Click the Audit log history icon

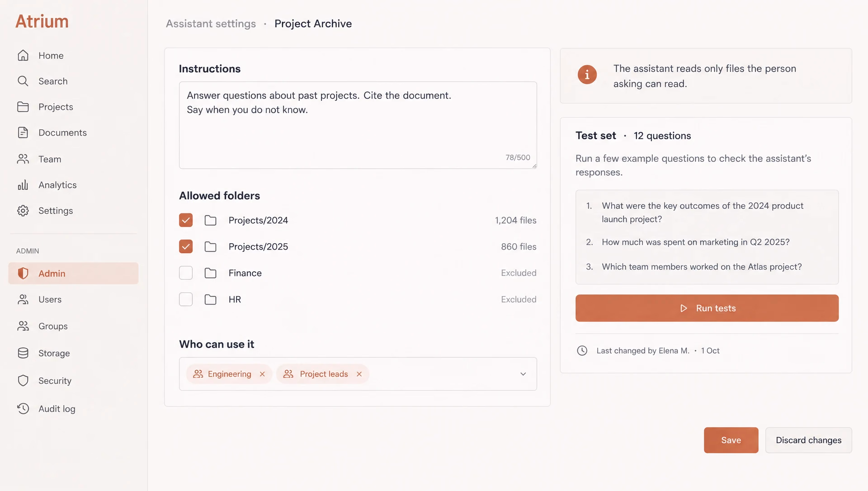23,409
